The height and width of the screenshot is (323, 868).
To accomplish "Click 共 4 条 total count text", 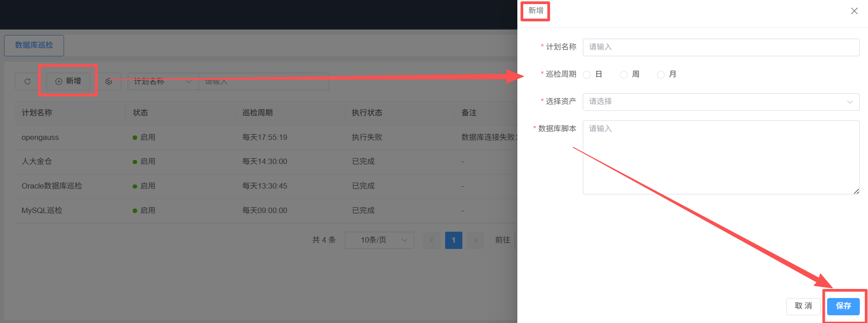I will coord(324,240).
